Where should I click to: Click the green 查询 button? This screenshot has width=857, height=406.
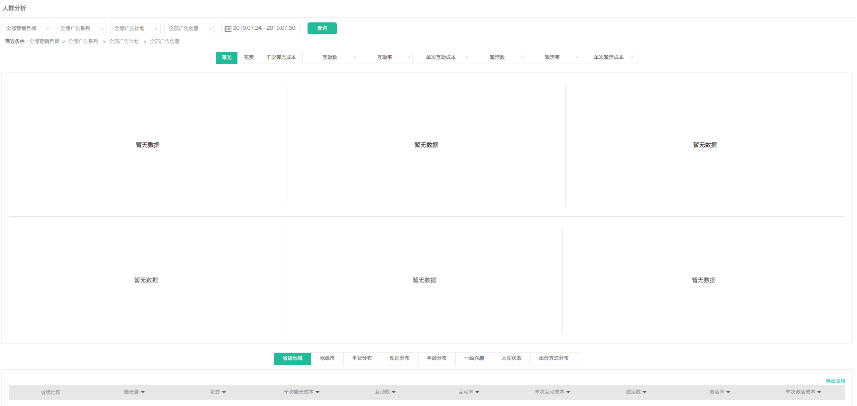tap(321, 28)
